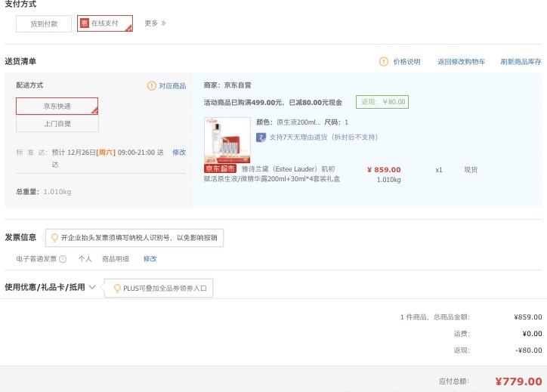Screen dimensions: 547x392
Task: Click the 价格说明 info icon
Action: point(383,62)
